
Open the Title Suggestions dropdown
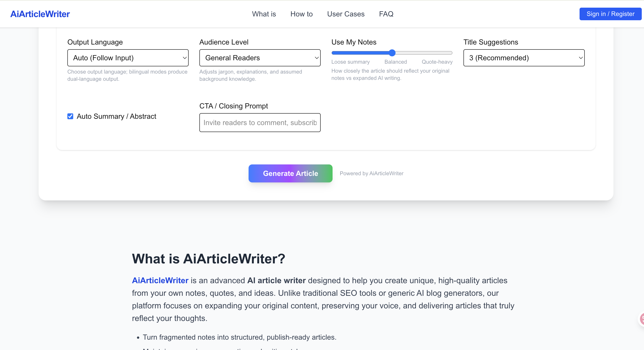pyautogui.click(x=524, y=58)
